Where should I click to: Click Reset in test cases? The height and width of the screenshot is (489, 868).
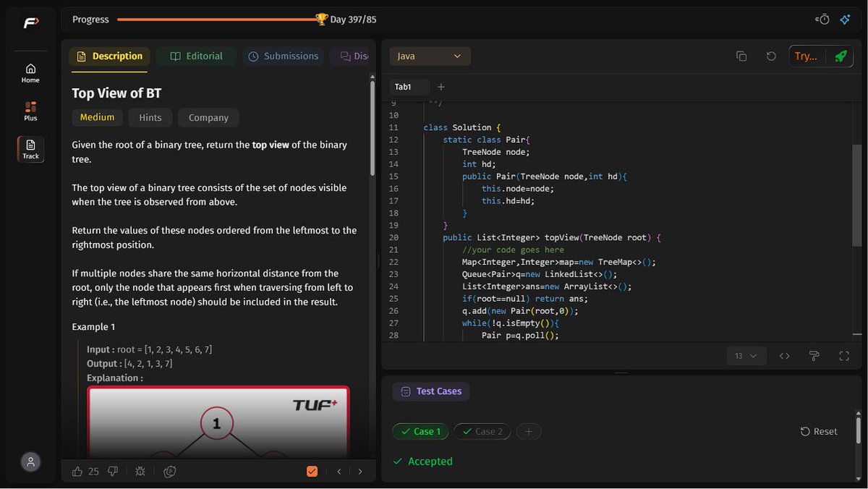[819, 431]
